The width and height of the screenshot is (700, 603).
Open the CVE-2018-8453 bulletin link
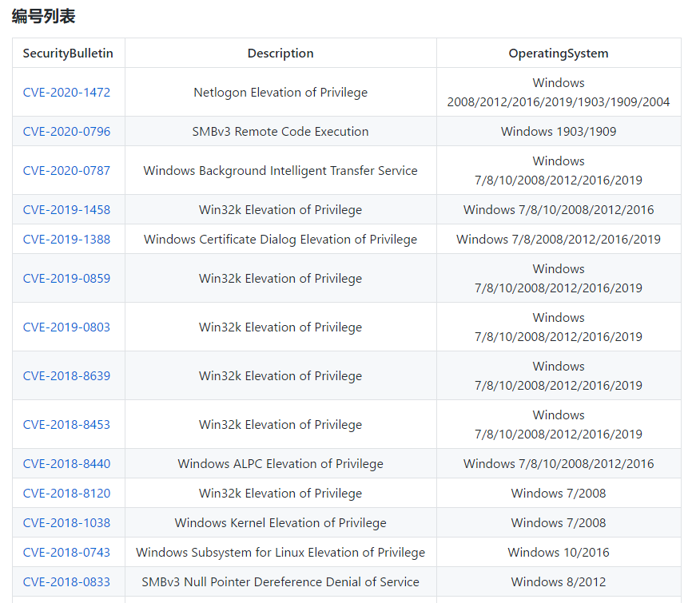[x=66, y=424]
